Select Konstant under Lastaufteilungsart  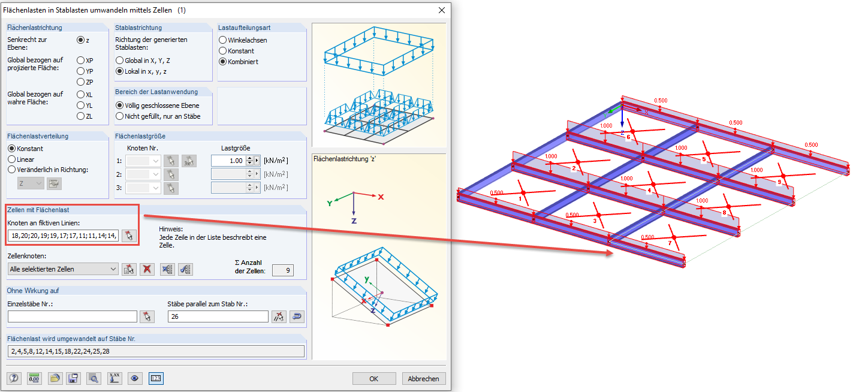coord(223,51)
